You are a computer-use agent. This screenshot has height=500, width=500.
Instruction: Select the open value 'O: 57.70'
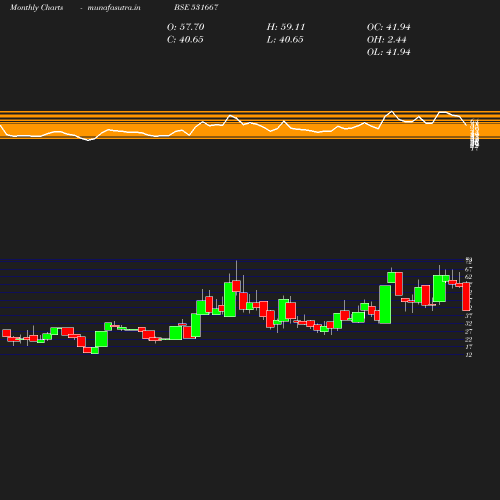(x=186, y=27)
